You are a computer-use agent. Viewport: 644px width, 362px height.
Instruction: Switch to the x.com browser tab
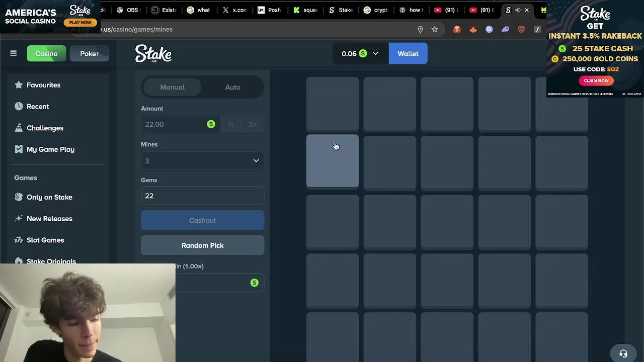[235, 10]
